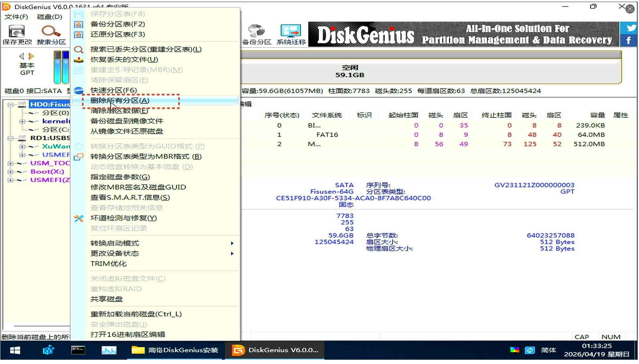The height and width of the screenshot is (364, 639).
Task: Click the backup partition table (F2) icon
Action: pos(79,24)
